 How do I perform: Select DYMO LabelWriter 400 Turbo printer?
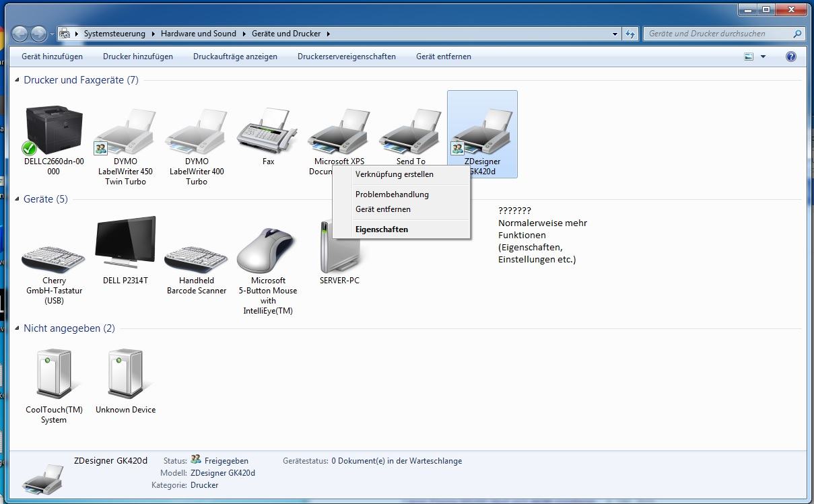point(197,131)
